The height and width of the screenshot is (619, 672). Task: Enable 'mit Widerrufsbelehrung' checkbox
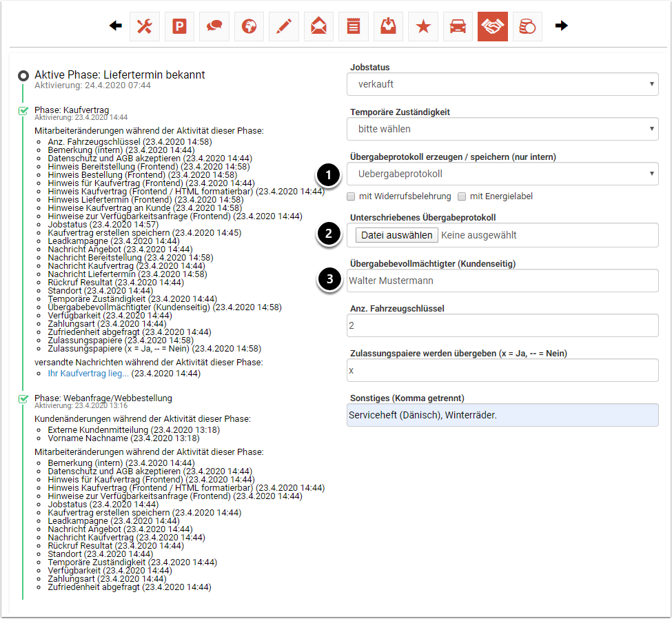[352, 196]
